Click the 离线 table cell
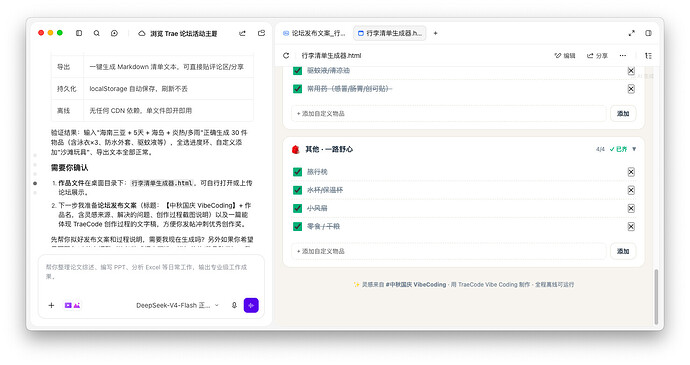This screenshot has height=365, width=690. [x=67, y=111]
